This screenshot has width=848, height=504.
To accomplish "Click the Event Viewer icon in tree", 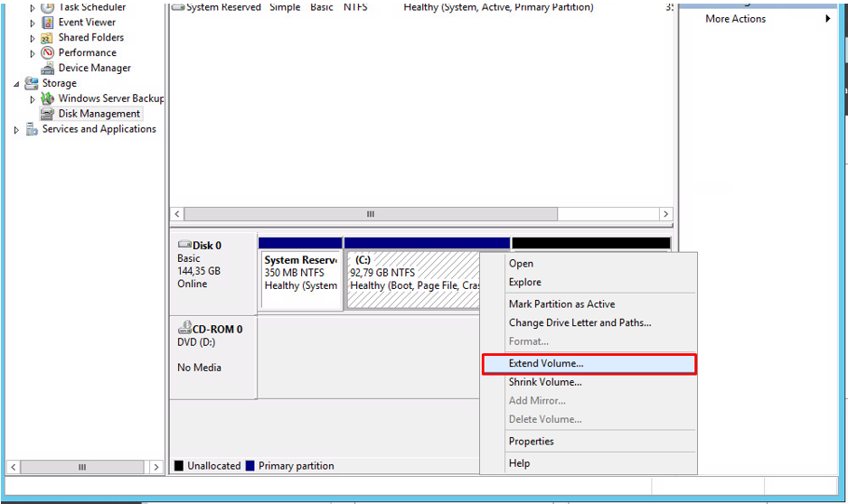I will 48,23.
